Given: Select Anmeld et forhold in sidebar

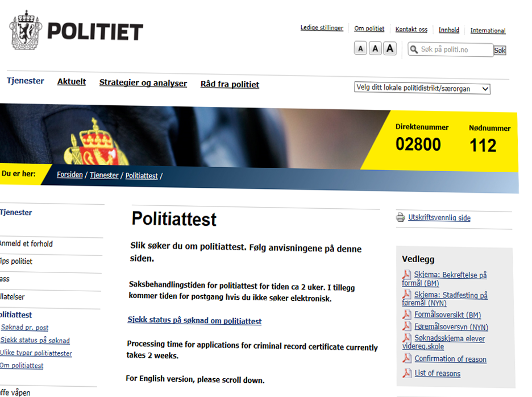Looking at the screenshot, I should click(x=26, y=243).
